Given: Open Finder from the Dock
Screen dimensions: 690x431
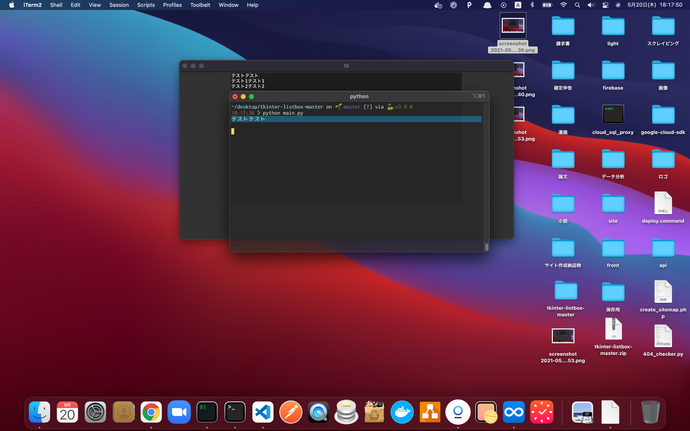Looking at the screenshot, I should click(40, 412).
